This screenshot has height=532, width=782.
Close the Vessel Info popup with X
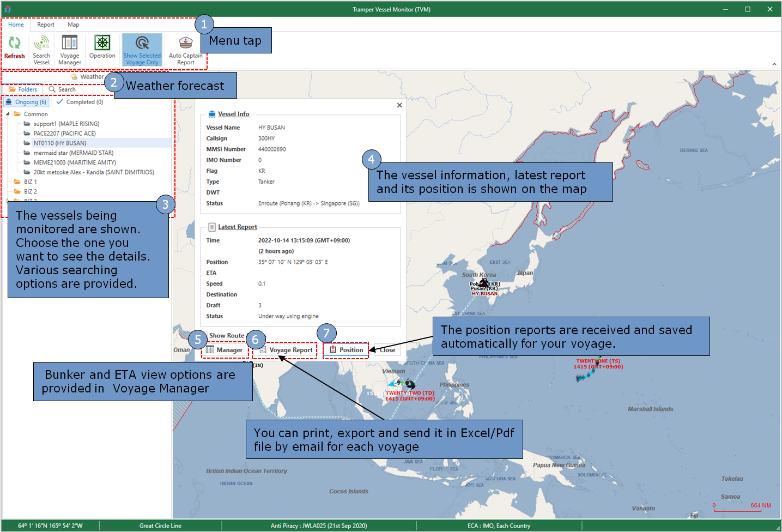(399, 105)
